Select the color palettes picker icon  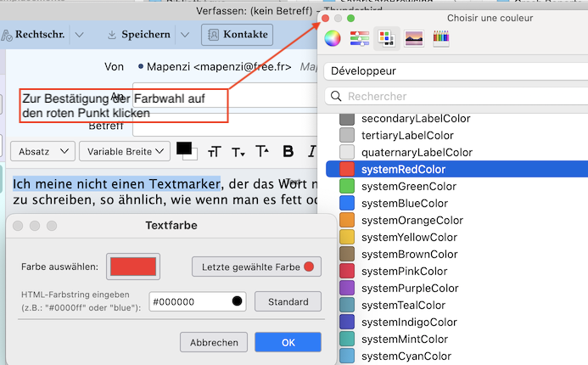point(386,38)
